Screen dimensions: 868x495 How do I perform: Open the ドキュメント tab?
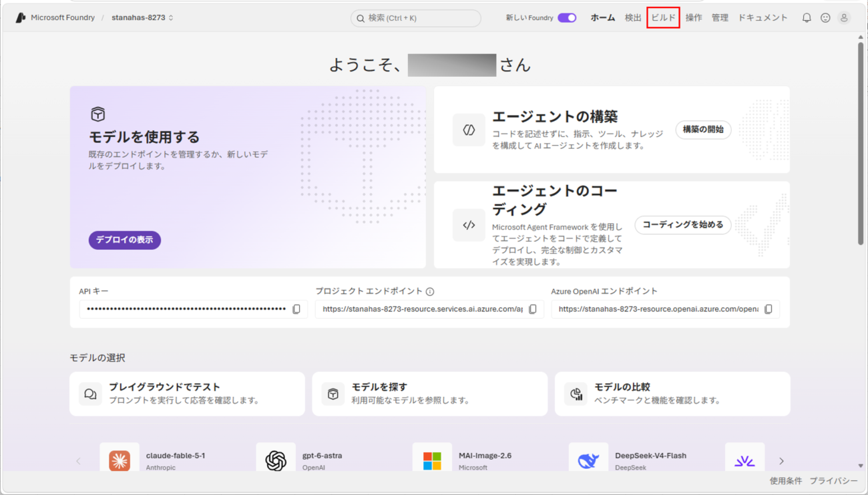[763, 18]
